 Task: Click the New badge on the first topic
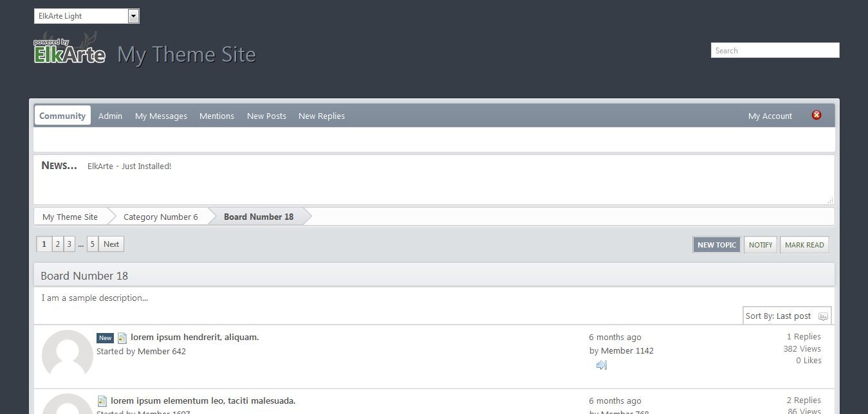(x=105, y=338)
